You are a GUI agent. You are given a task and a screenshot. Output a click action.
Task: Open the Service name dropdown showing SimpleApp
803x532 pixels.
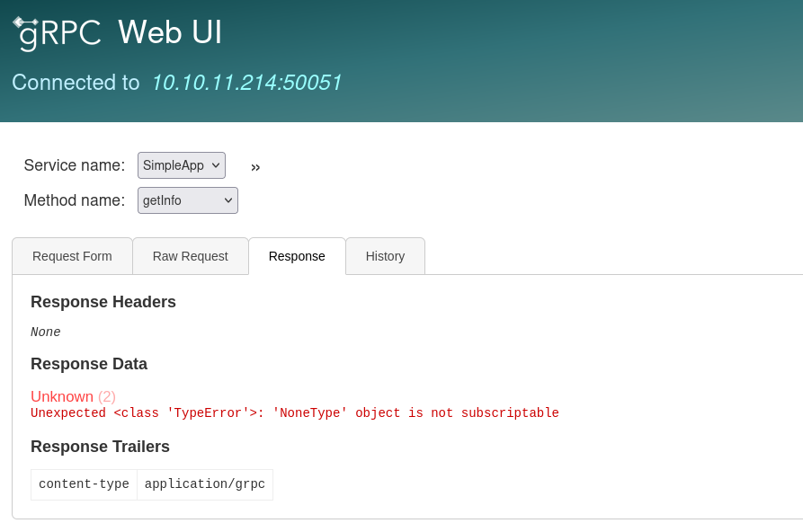tap(181, 165)
